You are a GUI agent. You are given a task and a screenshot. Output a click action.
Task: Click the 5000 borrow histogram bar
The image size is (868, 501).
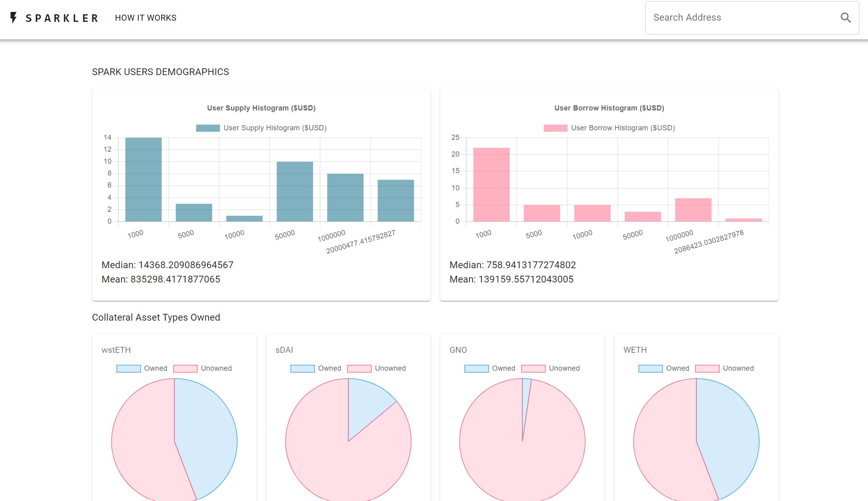click(542, 213)
